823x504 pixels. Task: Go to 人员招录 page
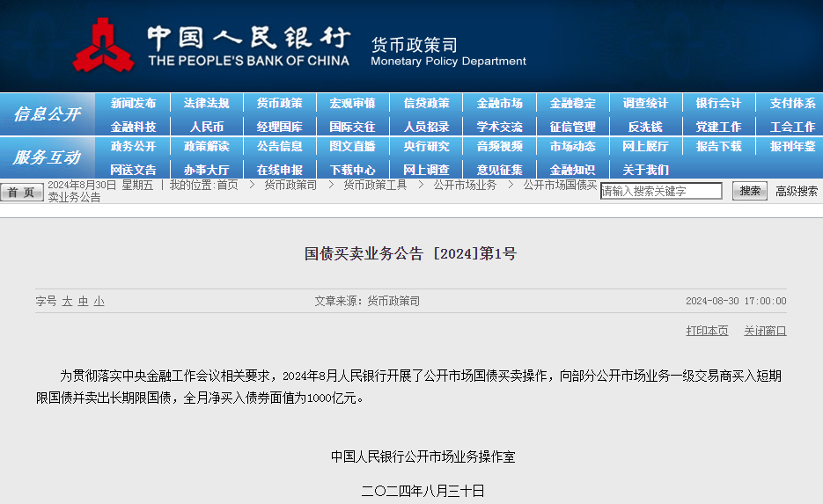pos(426,127)
